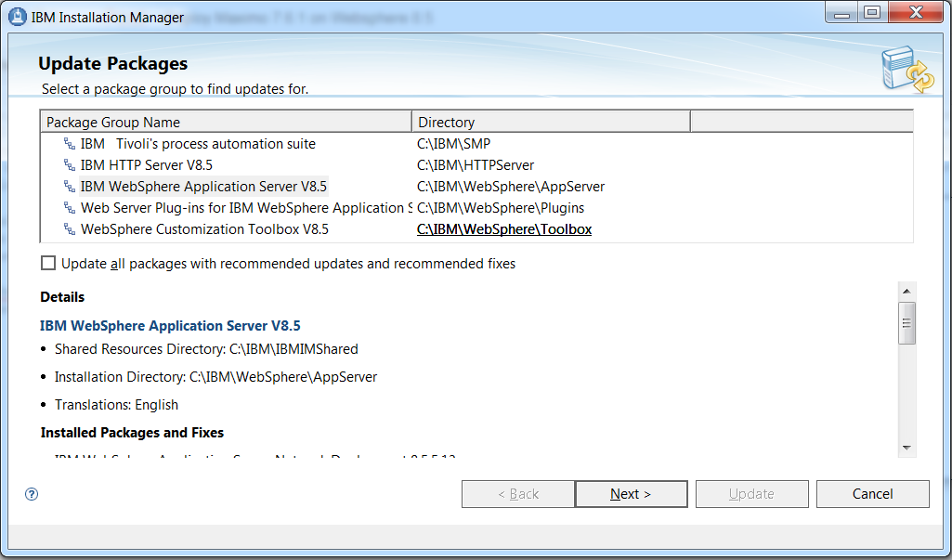
Task: Click the Details pane scrollbar thumb
Action: [x=906, y=323]
